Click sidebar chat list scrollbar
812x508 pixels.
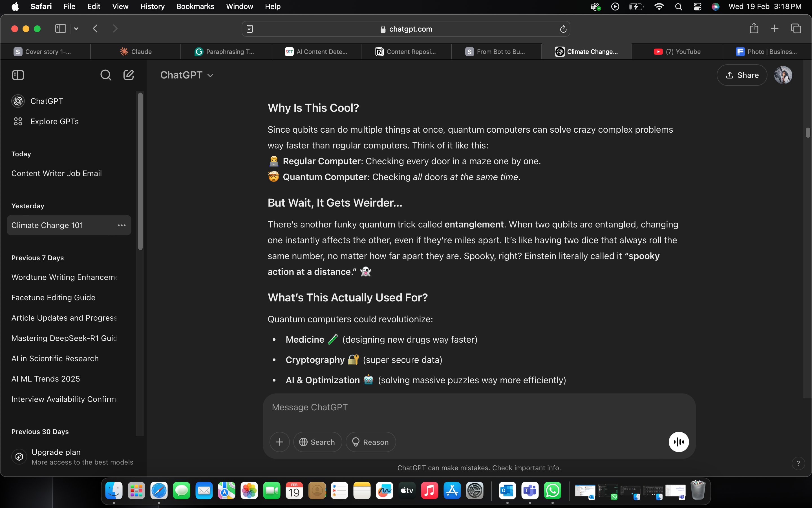coord(140,171)
